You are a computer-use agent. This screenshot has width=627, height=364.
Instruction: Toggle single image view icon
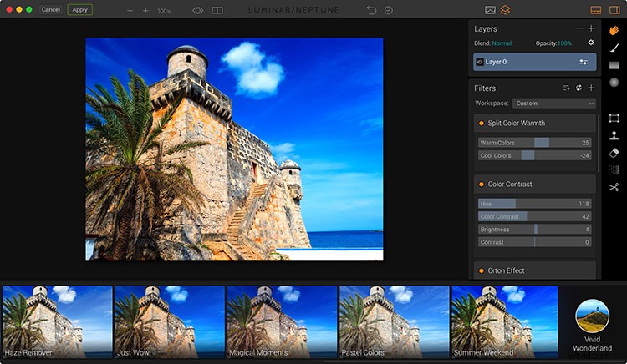[x=490, y=10]
